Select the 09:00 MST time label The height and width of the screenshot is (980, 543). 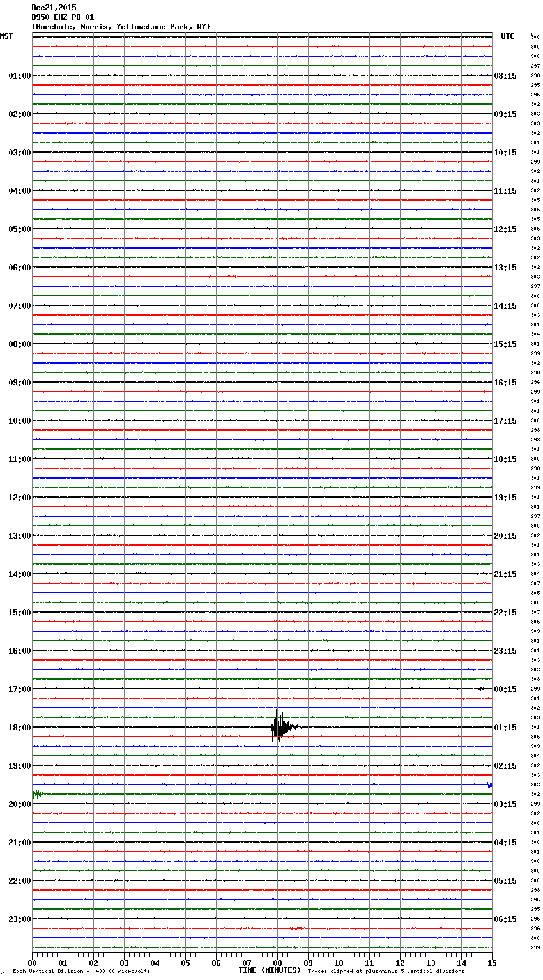pyautogui.click(x=20, y=383)
